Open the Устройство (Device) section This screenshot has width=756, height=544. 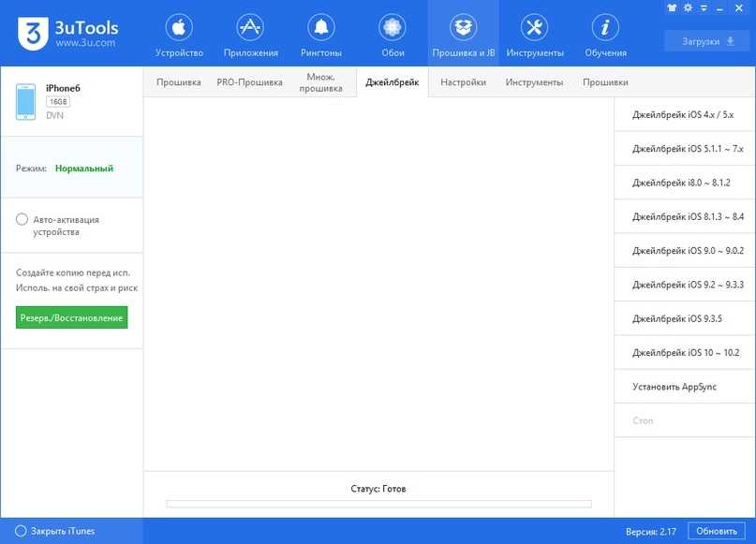(x=179, y=35)
